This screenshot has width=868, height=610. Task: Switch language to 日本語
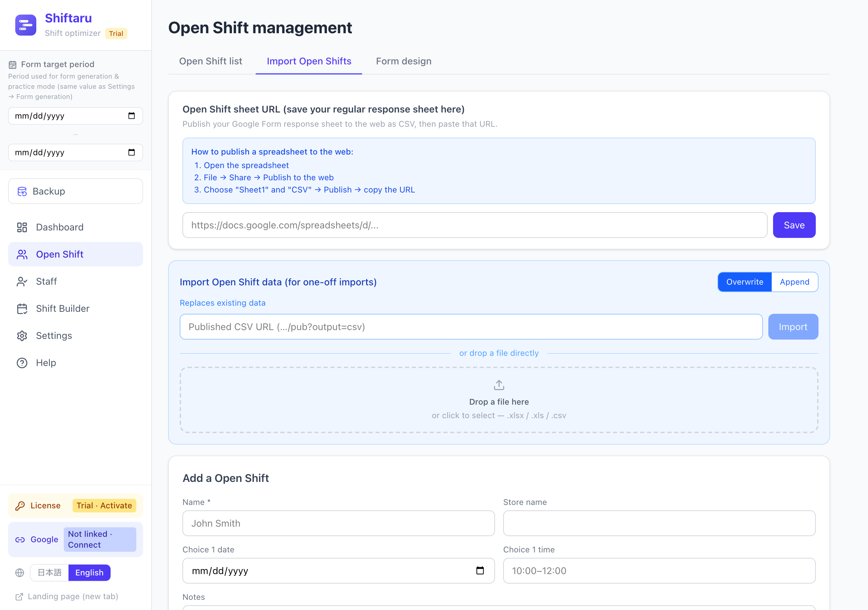point(50,573)
